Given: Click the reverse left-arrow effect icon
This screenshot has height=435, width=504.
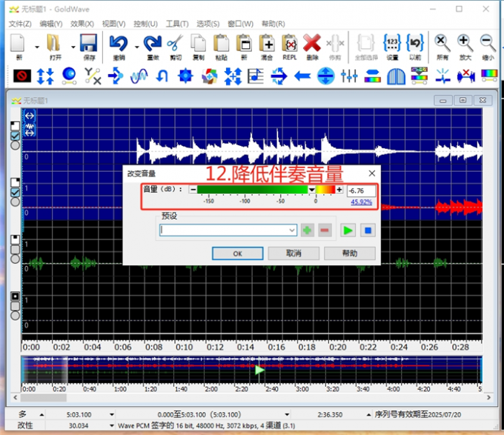Looking at the screenshot, I should (302, 76).
